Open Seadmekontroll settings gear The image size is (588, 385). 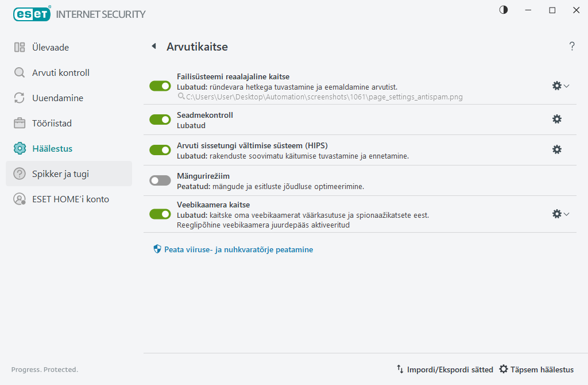click(x=556, y=119)
